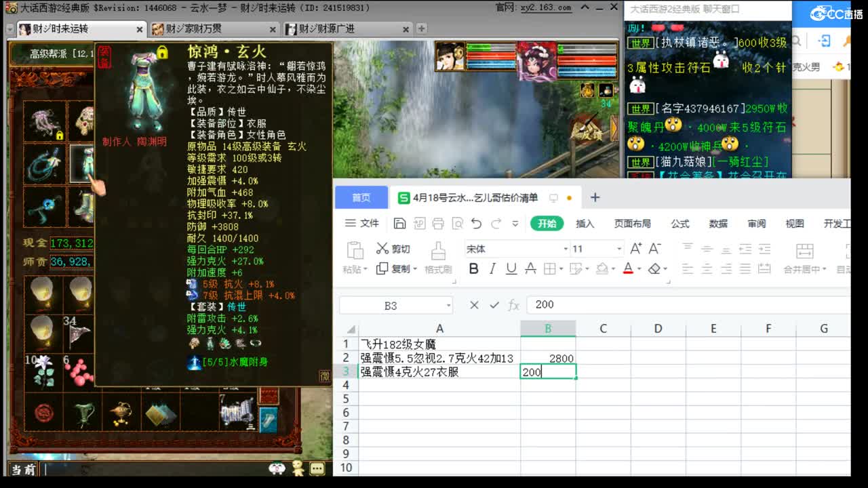Viewport: 868px width, 488px height.
Task: Open the quick access toolbar customize arrow
Action: (x=515, y=224)
